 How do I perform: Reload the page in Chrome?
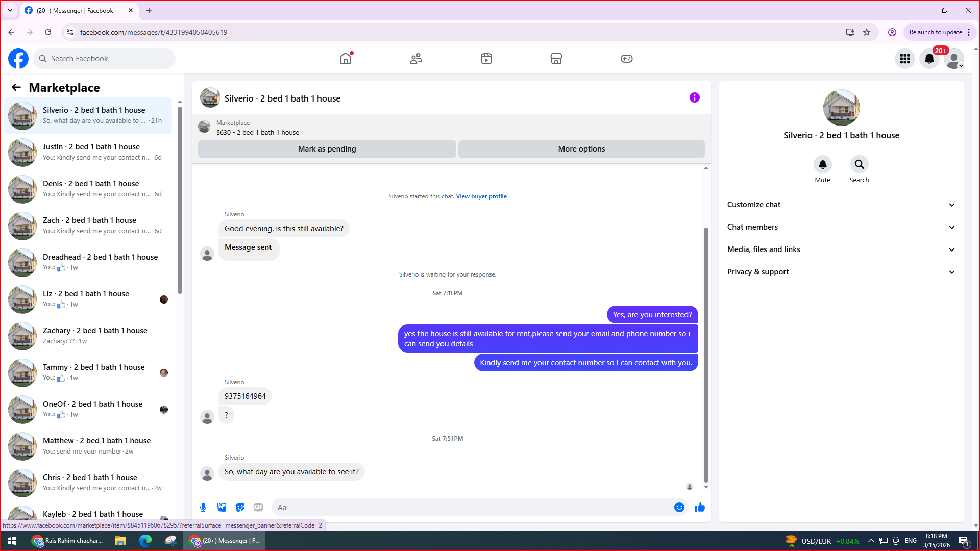click(48, 32)
